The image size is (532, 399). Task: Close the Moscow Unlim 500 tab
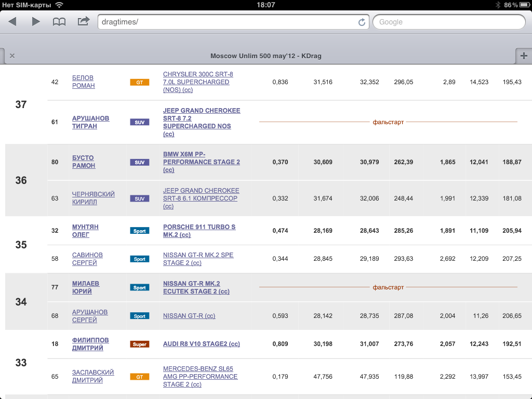point(12,56)
